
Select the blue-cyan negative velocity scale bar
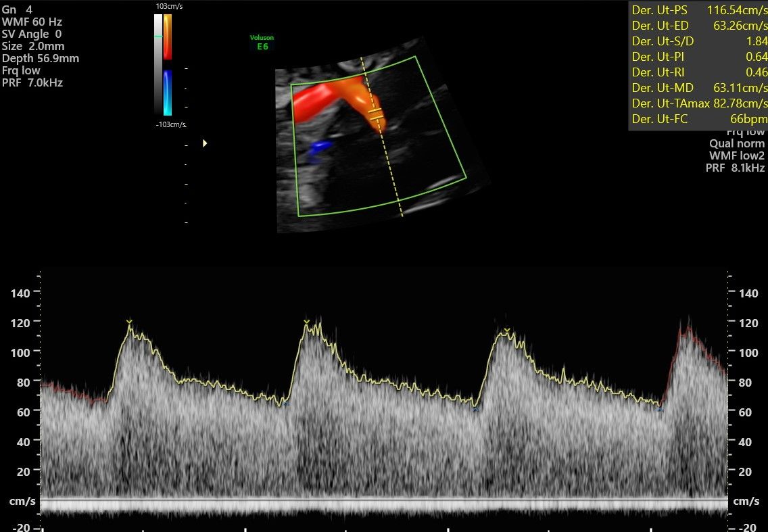coord(168,93)
